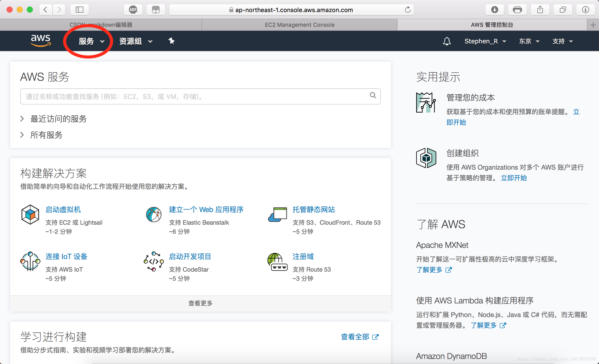The image size is (599, 364).
Task: Open the 启动开发项目 link
Action: coord(190,256)
